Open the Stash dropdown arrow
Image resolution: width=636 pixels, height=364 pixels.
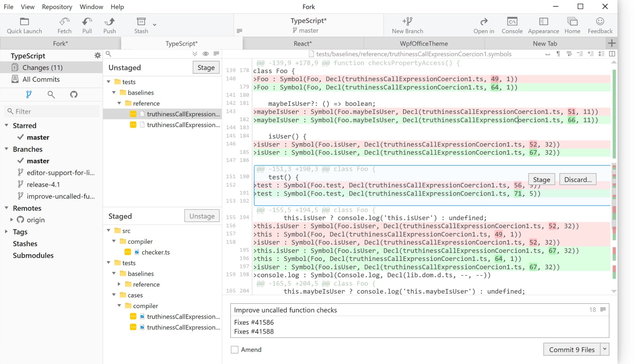tap(155, 25)
